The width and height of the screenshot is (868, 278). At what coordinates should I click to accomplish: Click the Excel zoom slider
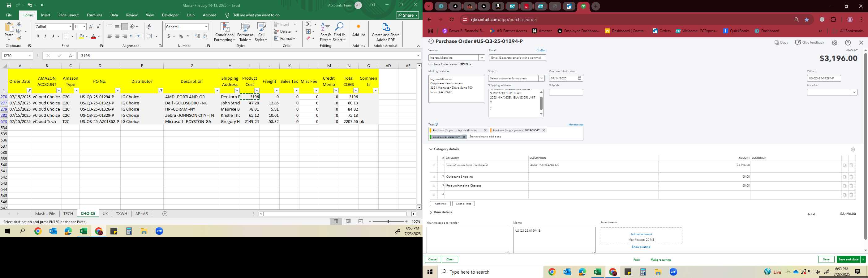[388, 221]
